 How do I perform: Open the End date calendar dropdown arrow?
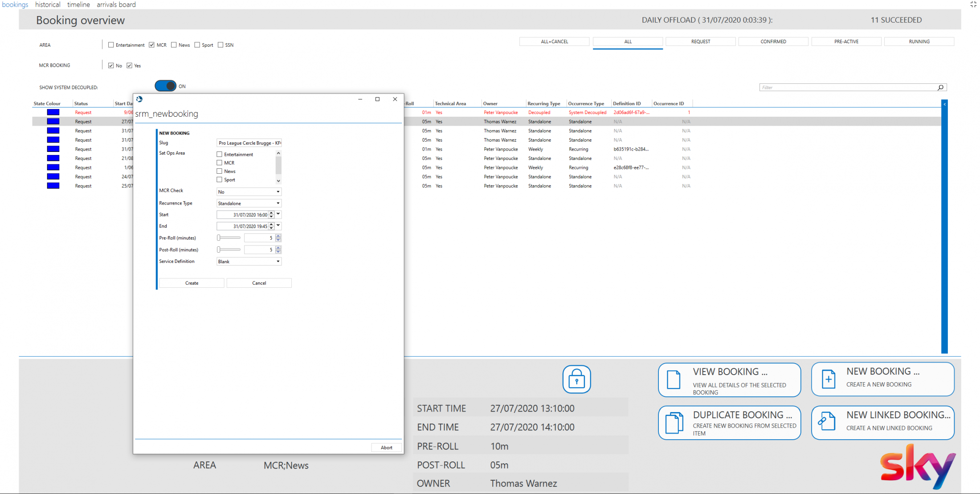click(278, 225)
